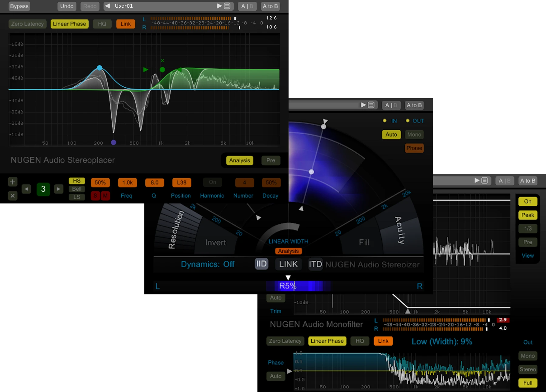Mute the band with M button

[x=105, y=196]
